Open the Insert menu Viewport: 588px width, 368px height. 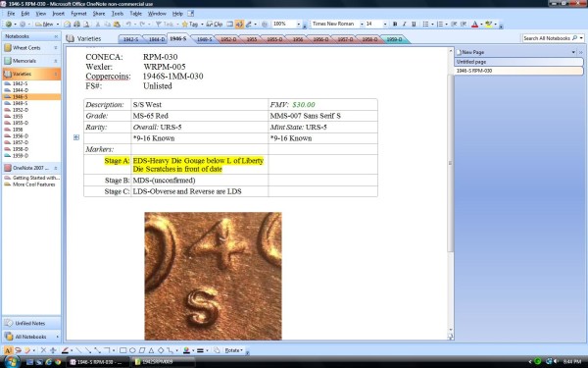coord(58,14)
